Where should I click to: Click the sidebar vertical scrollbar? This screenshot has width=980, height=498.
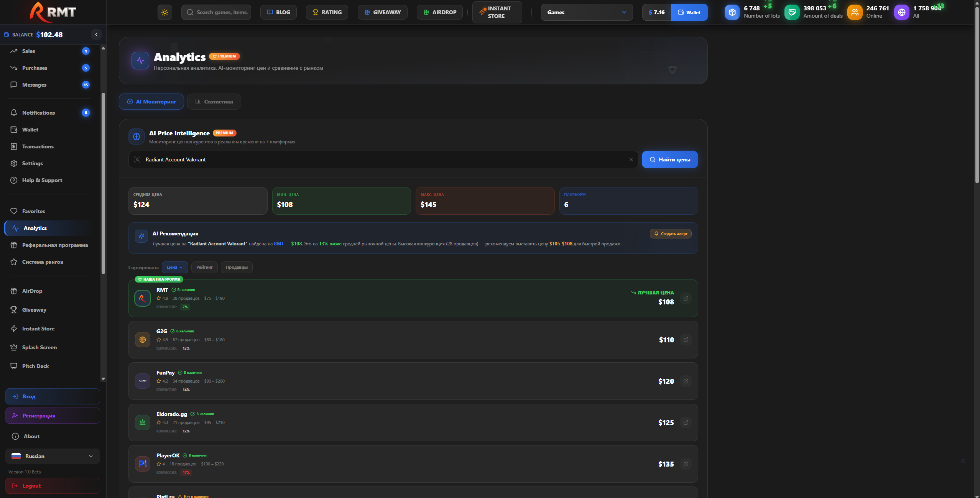point(103,183)
